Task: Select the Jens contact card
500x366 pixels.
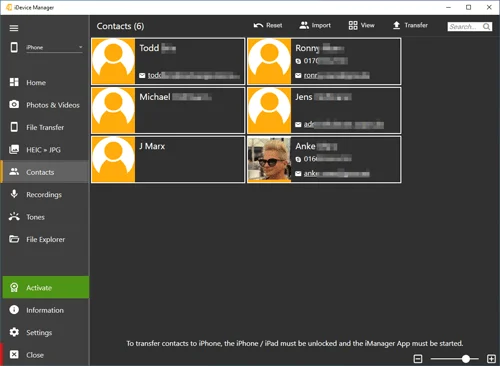Action: 324,110
